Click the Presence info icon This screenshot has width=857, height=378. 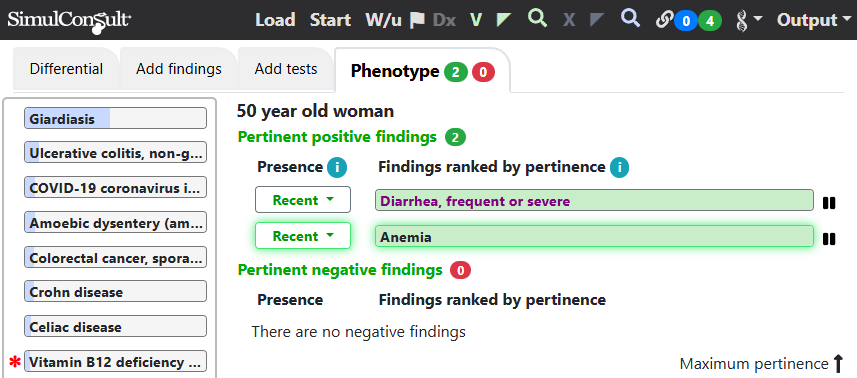pos(337,167)
